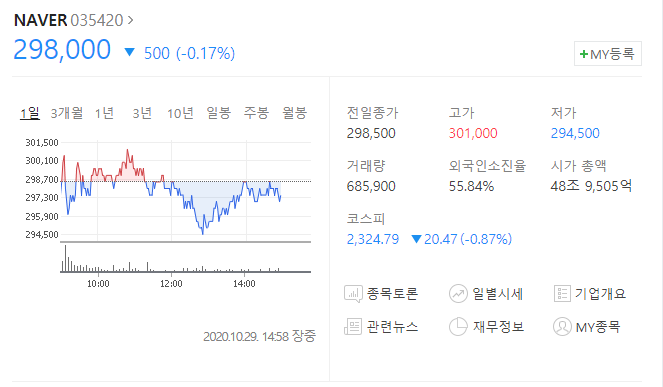Expand NAVER details via chevron after 035420
The width and height of the screenshot is (663, 387).
(x=130, y=20)
